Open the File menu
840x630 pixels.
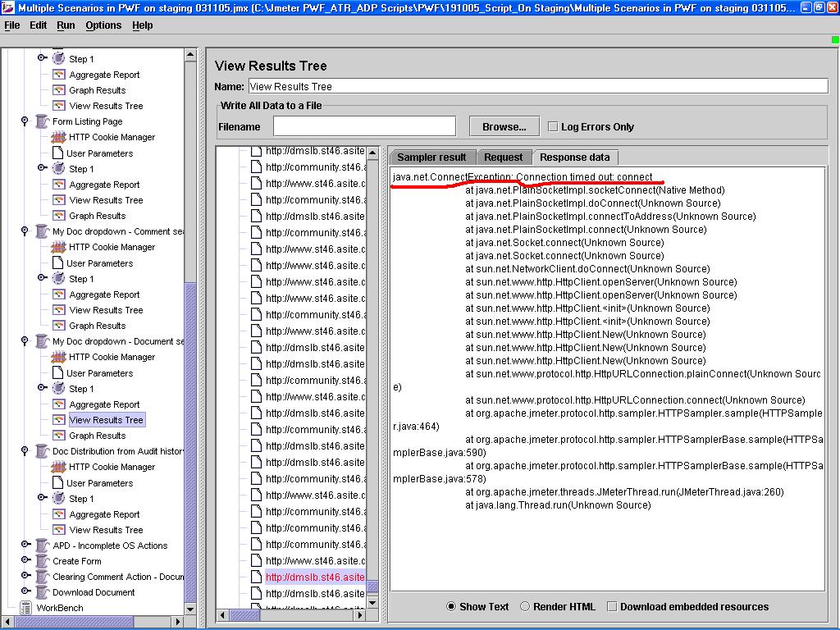tap(11, 25)
